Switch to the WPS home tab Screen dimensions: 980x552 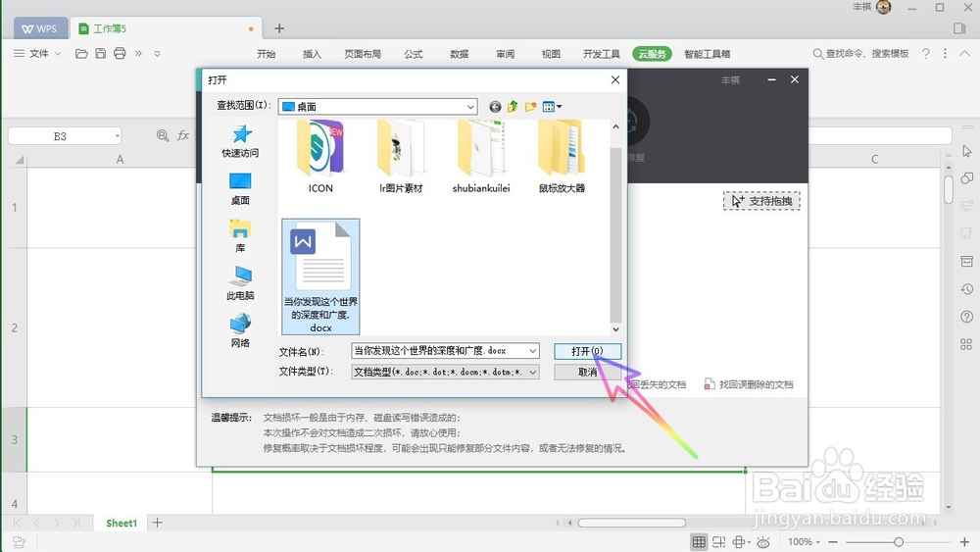(39, 28)
